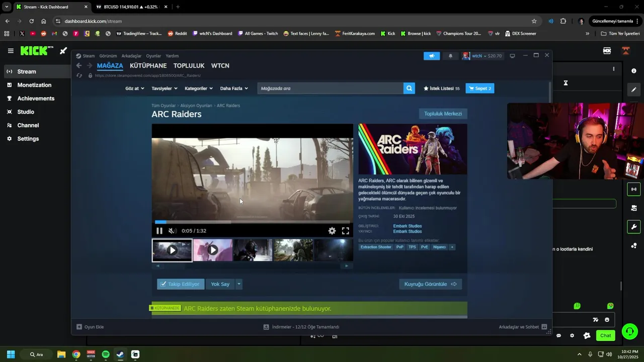
Task: Unmute the trailer with the speaker icon
Action: [173, 231]
